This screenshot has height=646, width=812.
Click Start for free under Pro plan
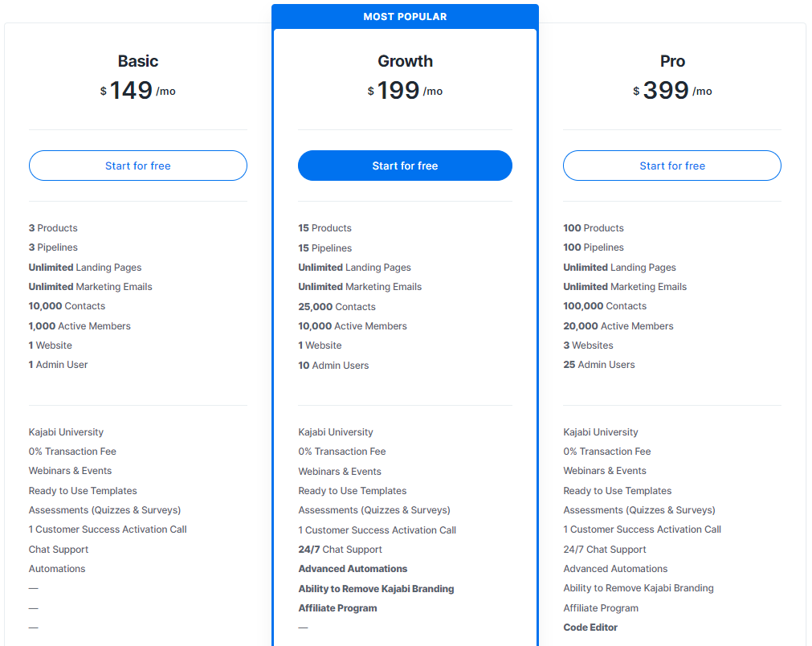pos(672,166)
